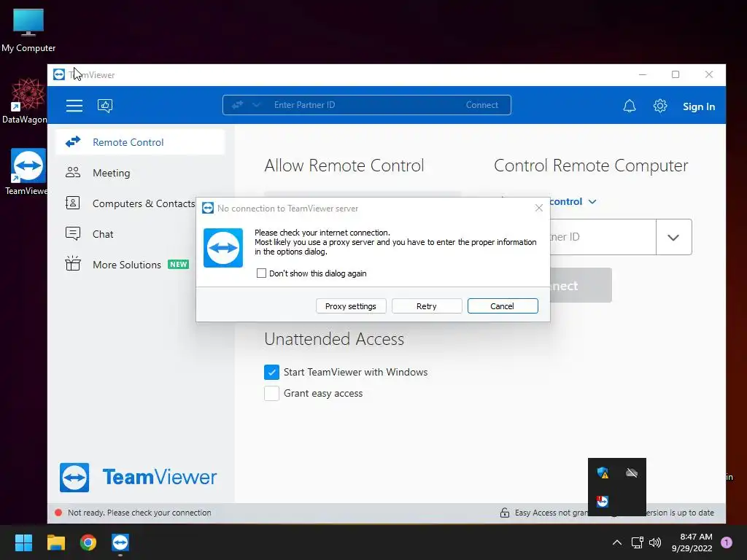This screenshot has height=560, width=747.
Task: Click Retry in connection dialog
Action: click(x=426, y=306)
